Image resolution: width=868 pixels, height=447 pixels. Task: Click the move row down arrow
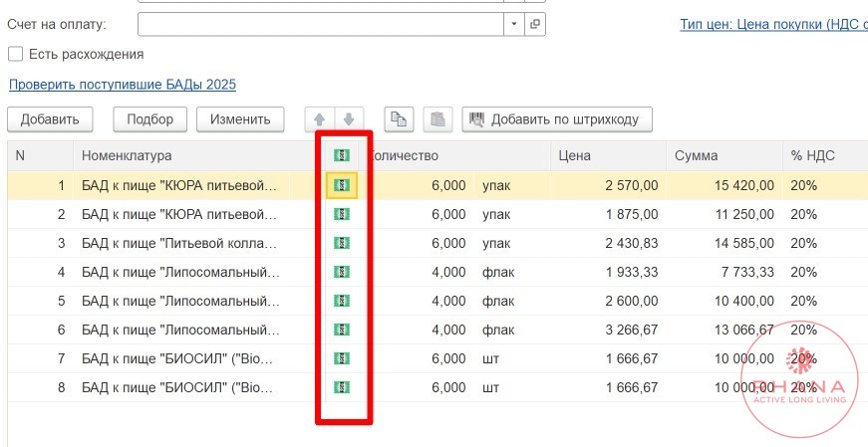350,119
